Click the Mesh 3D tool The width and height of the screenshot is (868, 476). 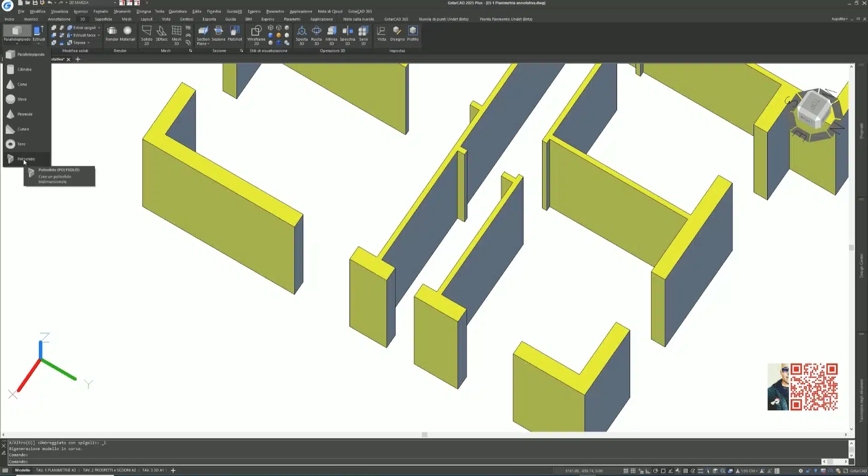(176, 35)
